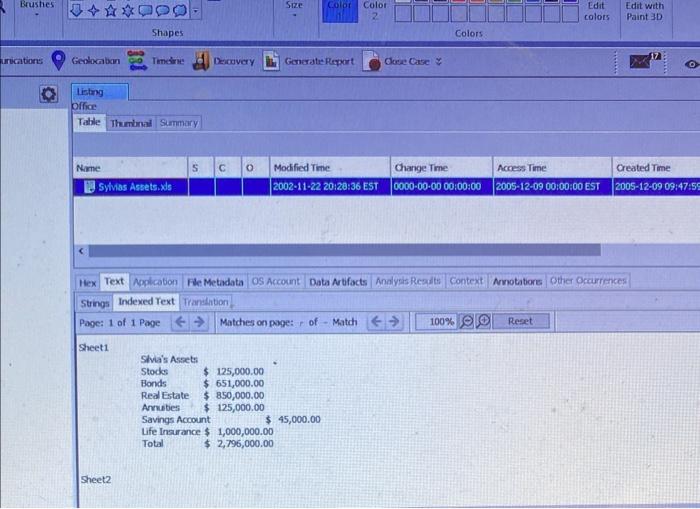Expand the Shapes gallery dropdown
Viewport: 700px width, 509px height.
pos(196,10)
